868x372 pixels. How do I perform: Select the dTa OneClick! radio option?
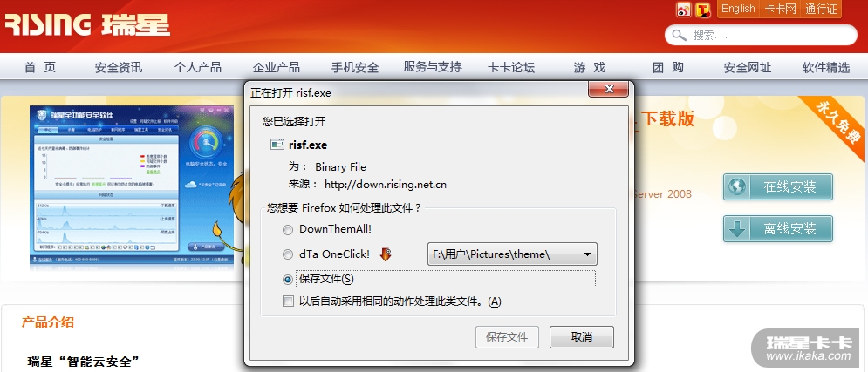click(x=287, y=254)
